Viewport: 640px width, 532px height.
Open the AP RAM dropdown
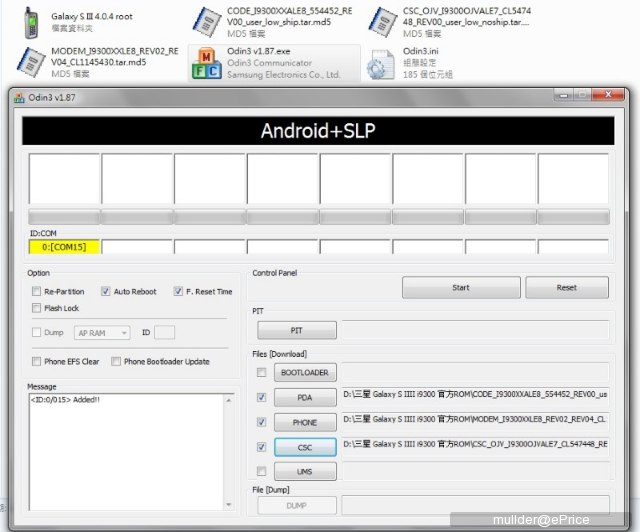[x=102, y=333]
